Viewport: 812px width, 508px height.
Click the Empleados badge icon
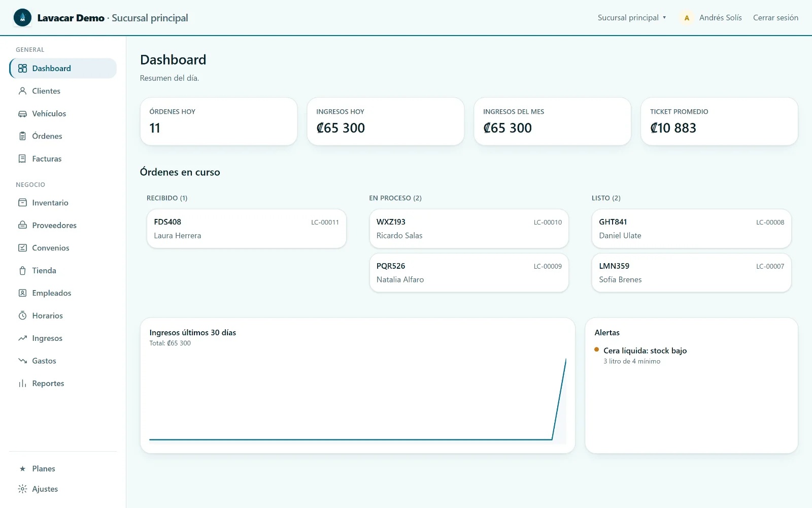pos(22,293)
